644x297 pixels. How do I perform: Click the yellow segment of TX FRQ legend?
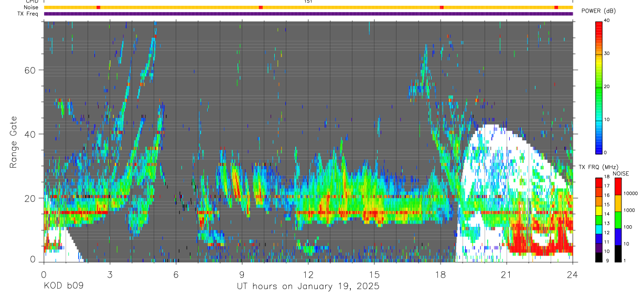(599, 210)
